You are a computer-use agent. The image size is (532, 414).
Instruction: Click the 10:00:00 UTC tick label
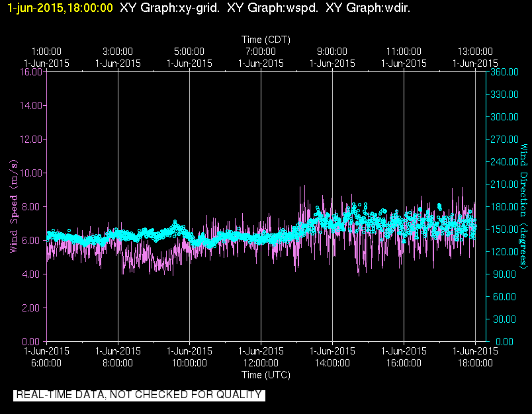pyautogui.click(x=189, y=363)
